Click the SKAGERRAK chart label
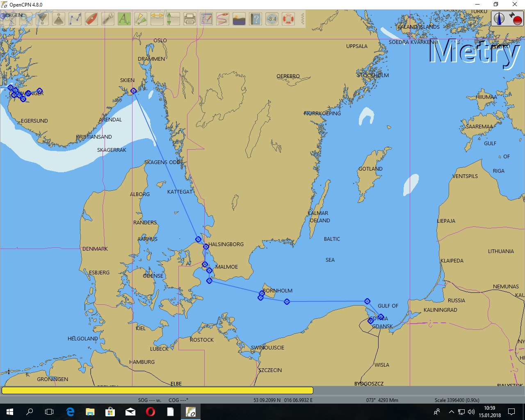Viewport: 525px width, 420px height. (112, 150)
